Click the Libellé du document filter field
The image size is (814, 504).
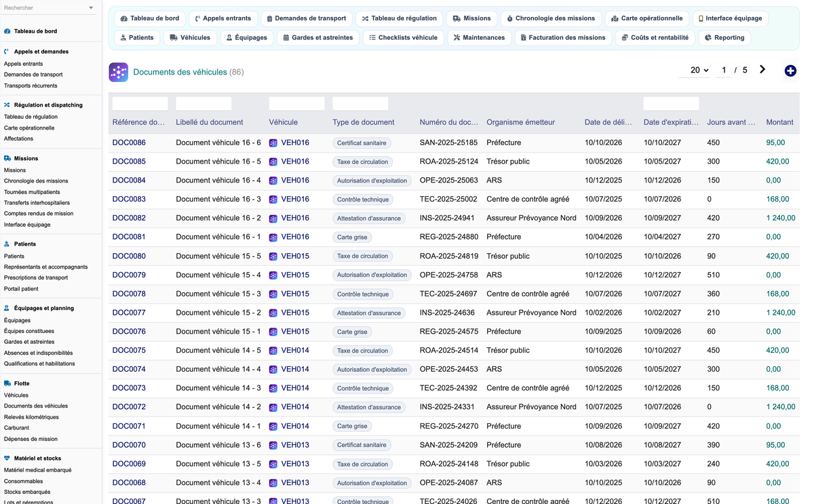click(203, 103)
